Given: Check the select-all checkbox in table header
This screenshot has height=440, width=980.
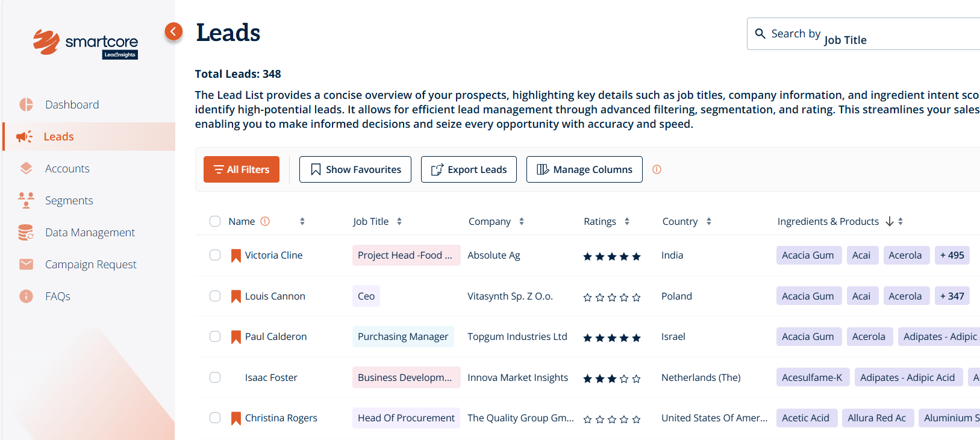Looking at the screenshot, I should click(215, 221).
